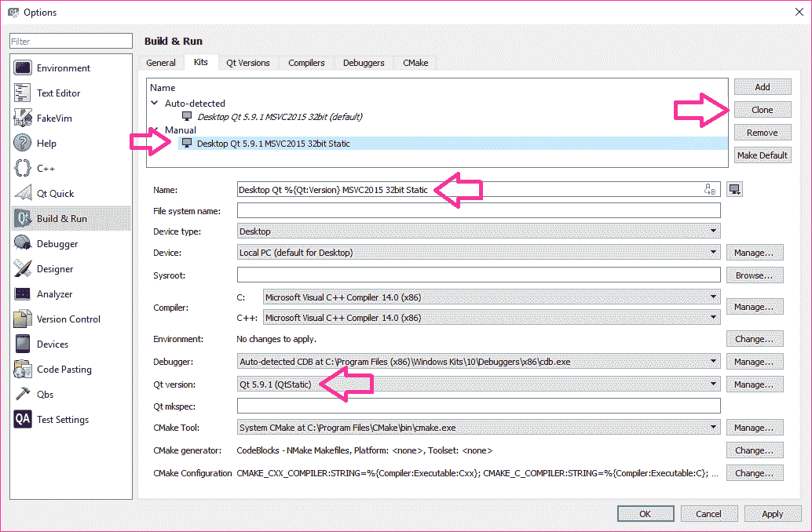Select the Debugger category icon
The image size is (812, 532).
[23, 244]
